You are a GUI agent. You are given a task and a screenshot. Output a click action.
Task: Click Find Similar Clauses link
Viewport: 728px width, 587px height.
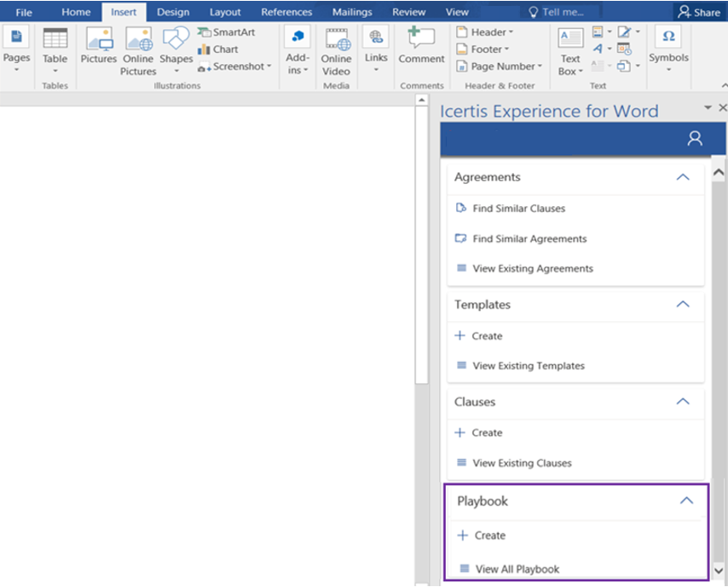point(518,209)
